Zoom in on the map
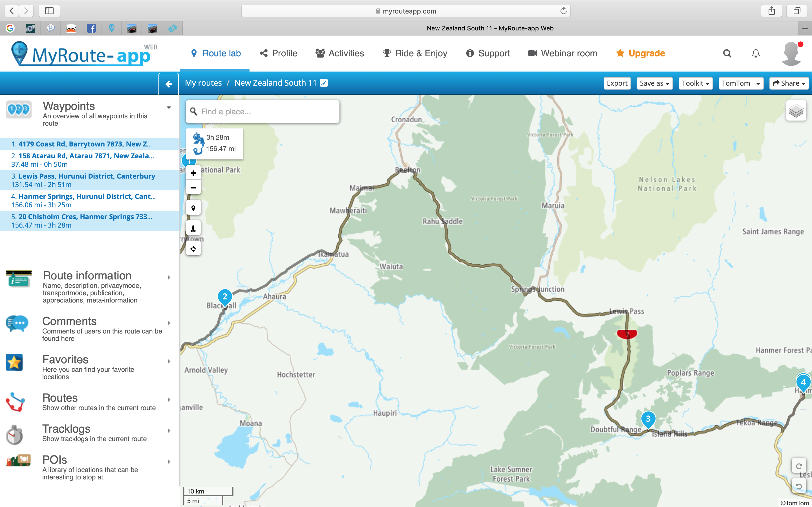The width and height of the screenshot is (812, 507). (193, 173)
